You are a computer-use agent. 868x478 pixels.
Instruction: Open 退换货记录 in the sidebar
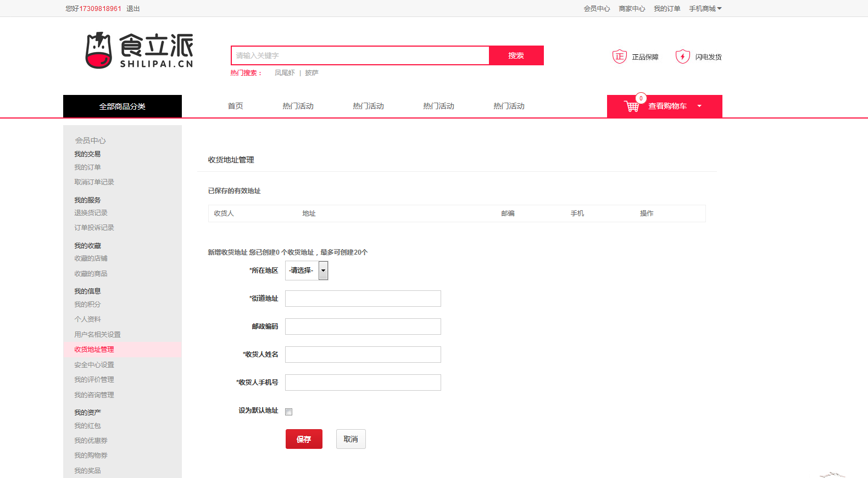(x=91, y=213)
